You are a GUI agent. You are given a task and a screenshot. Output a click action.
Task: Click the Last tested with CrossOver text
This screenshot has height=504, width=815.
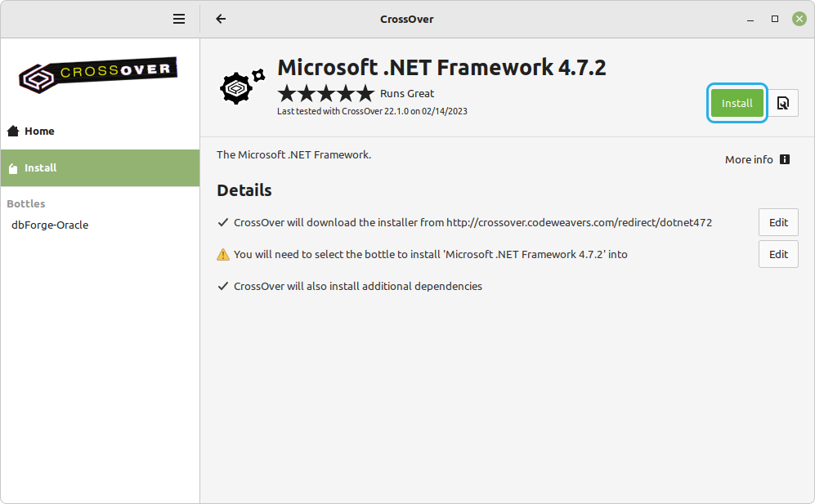(372, 111)
